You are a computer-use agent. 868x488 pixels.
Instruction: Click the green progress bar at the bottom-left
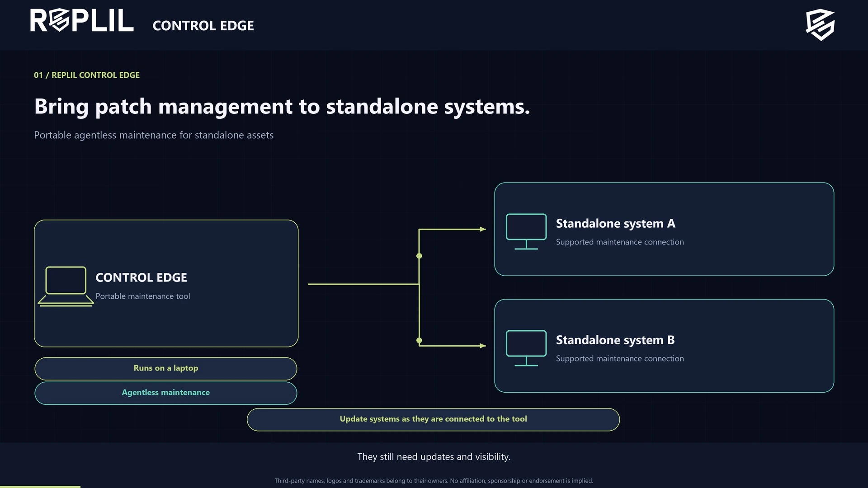tap(40, 487)
